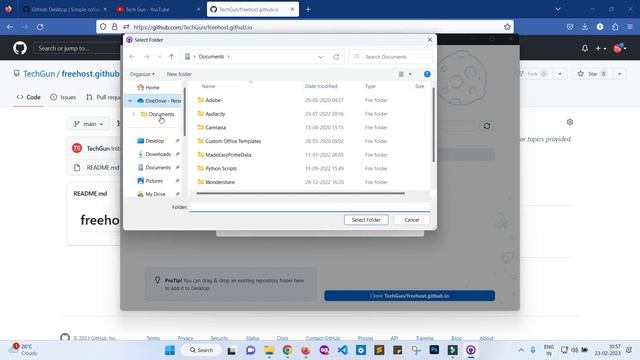The image size is (640, 360).
Task: Open Visual Studio Code from taskbar
Action: tap(342, 350)
